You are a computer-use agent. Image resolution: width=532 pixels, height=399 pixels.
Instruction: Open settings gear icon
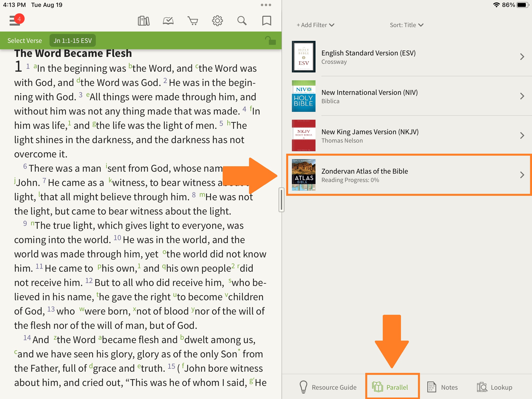217,21
